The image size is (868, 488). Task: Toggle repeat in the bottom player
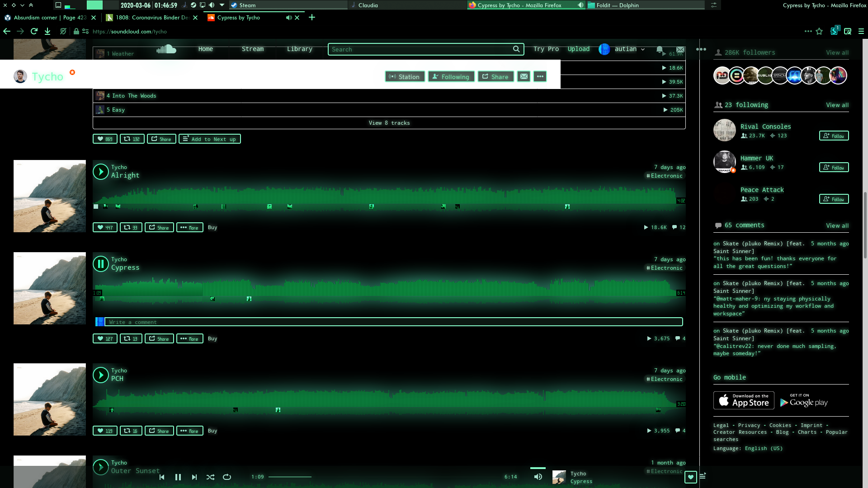pos(227,477)
